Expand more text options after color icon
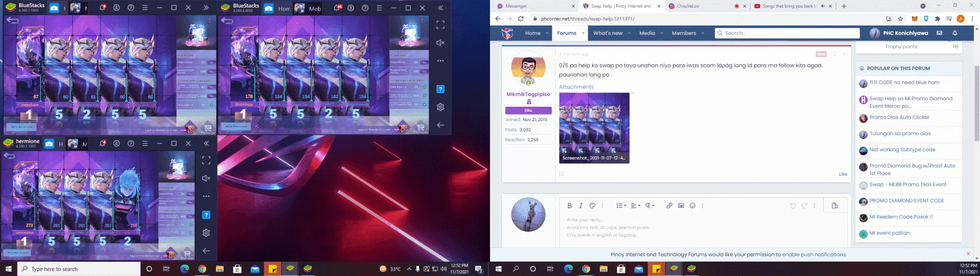The height and width of the screenshot is (276, 980). click(602, 205)
